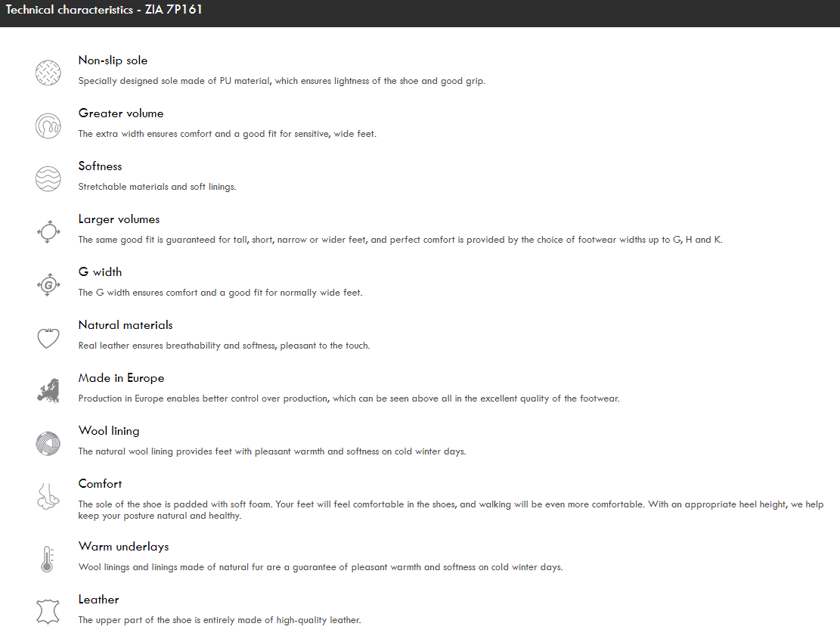Click the Warm underlays heading
Image resolution: width=840 pixels, height=642 pixels.
pos(124,547)
